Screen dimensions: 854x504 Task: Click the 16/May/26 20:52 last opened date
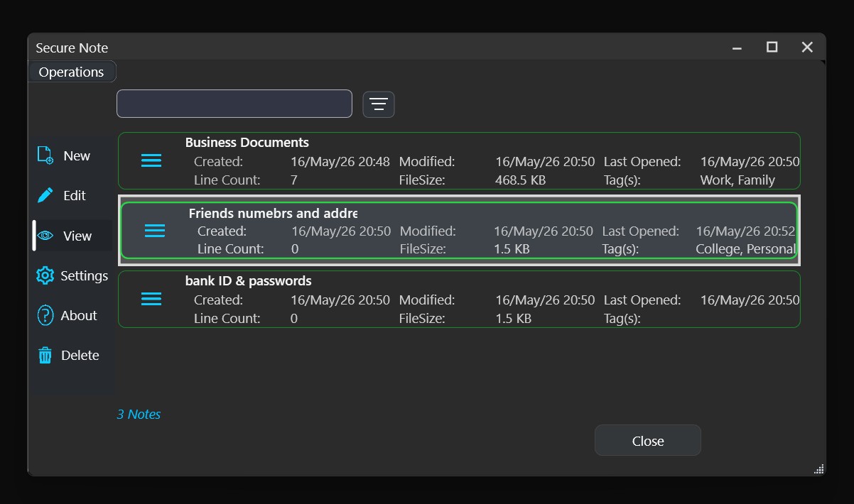(x=746, y=231)
